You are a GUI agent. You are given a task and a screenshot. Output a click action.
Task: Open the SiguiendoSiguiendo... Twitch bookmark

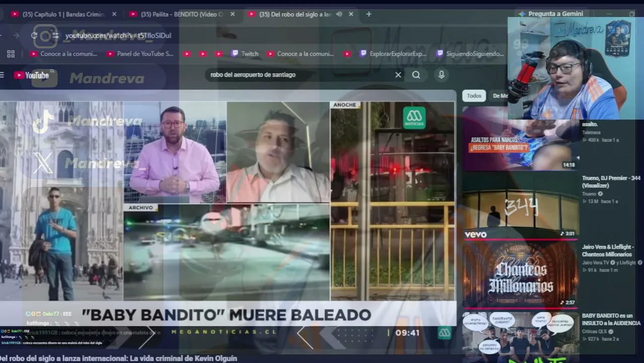[x=470, y=53]
